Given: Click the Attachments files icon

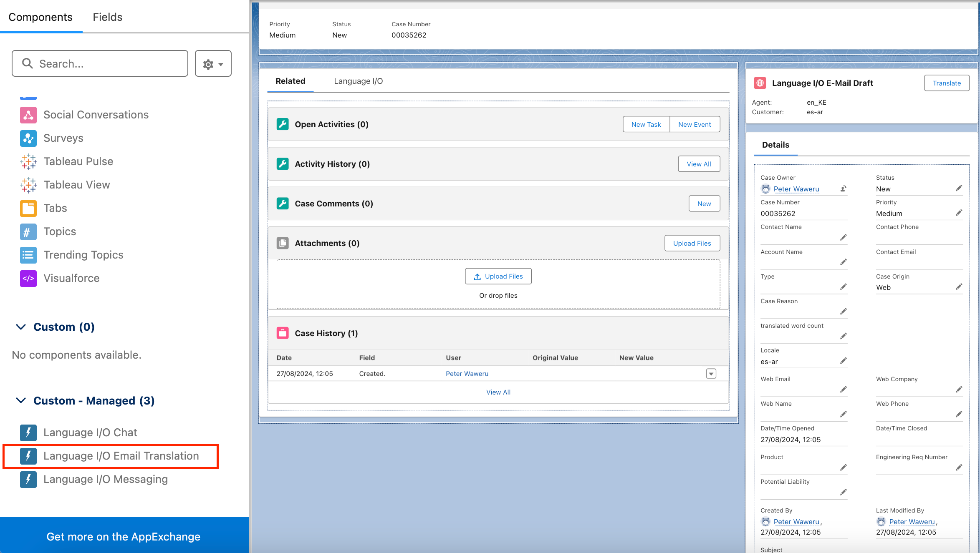Looking at the screenshot, I should click(x=283, y=243).
